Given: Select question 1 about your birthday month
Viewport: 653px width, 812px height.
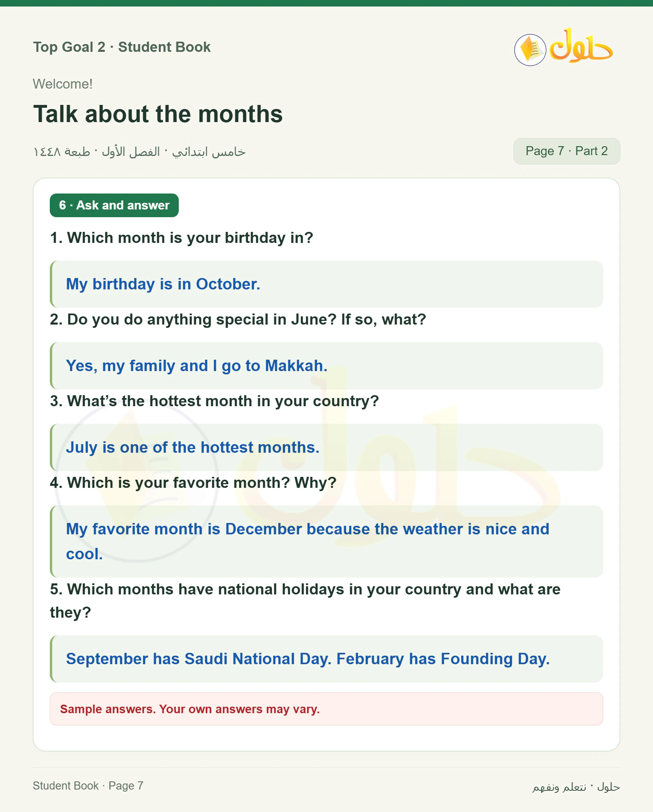Looking at the screenshot, I should (x=182, y=238).
